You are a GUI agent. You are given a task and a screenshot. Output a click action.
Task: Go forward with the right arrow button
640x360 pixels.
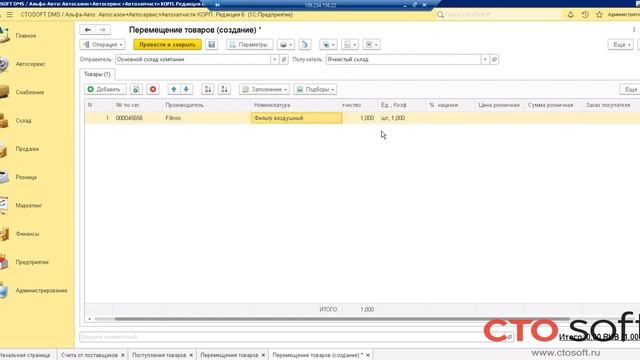pos(103,30)
